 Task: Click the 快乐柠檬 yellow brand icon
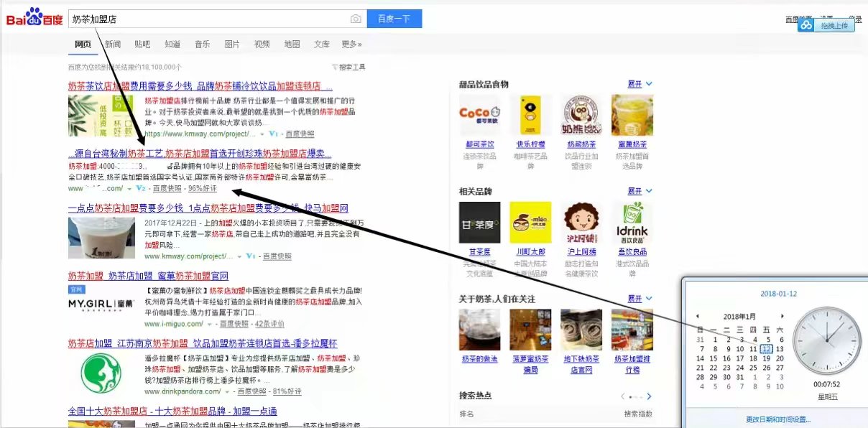click(530, 115)
